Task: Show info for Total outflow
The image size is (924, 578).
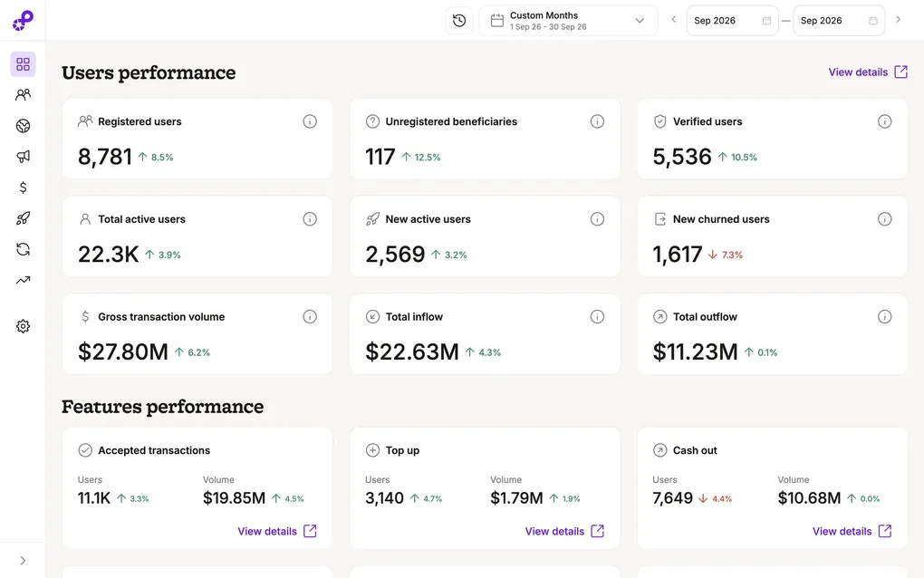Action: [x=884, y=317]
